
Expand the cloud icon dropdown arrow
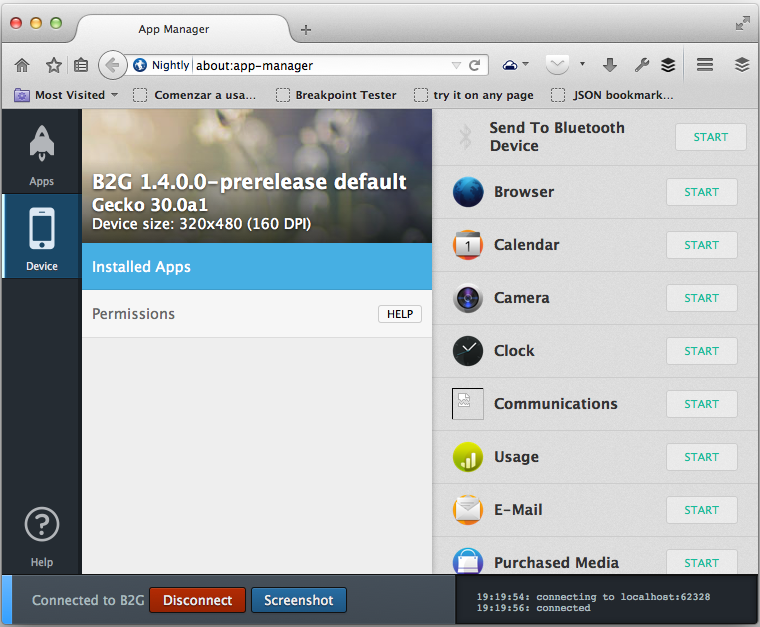(525, 63)
